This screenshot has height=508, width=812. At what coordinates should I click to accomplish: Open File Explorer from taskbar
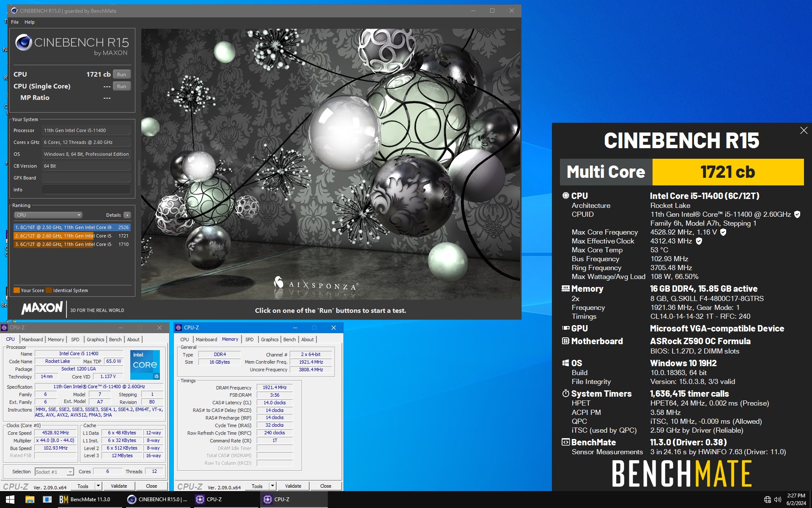pyautogui.click(x=30, y=500)
